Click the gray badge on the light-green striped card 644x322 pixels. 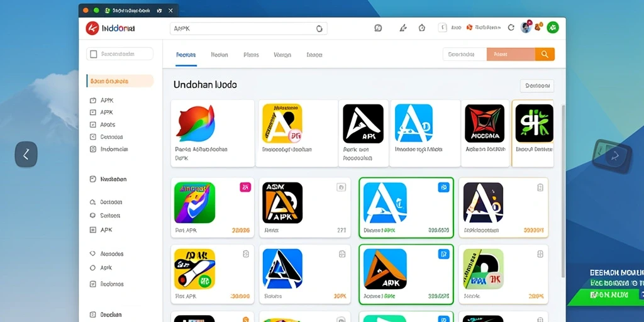(540, 254)
